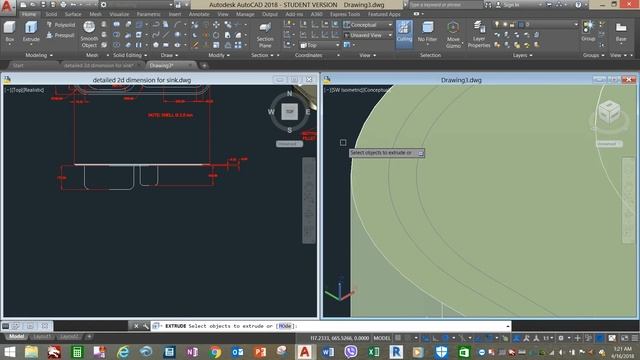Close the command line with X
This screenshot has height=360, width=640.
pos(136,326)
